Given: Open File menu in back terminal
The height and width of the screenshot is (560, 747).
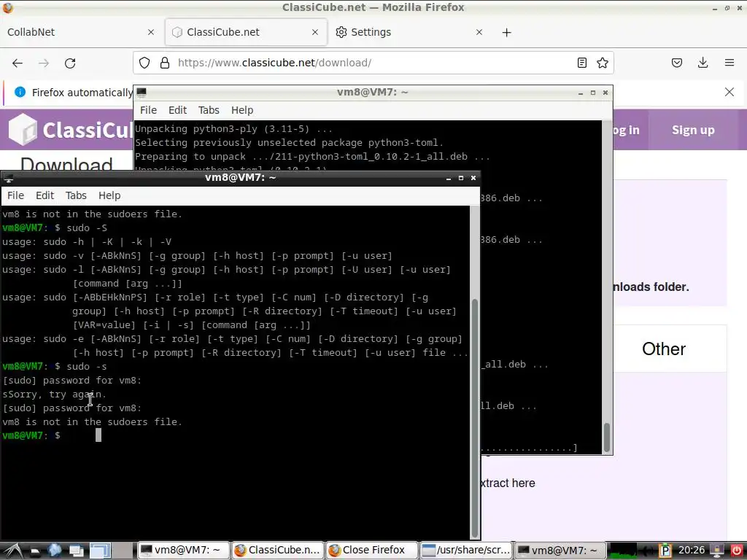Looking at the screenshot, I should point(148,111).
